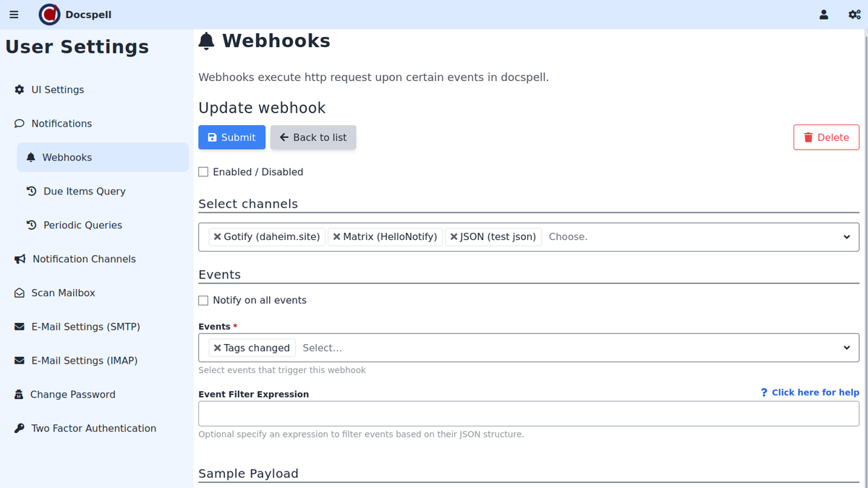This screenshot has height=488, width=868.
Task: Focus the Event Filter Expression input field
Action: (x=528, y=414)
